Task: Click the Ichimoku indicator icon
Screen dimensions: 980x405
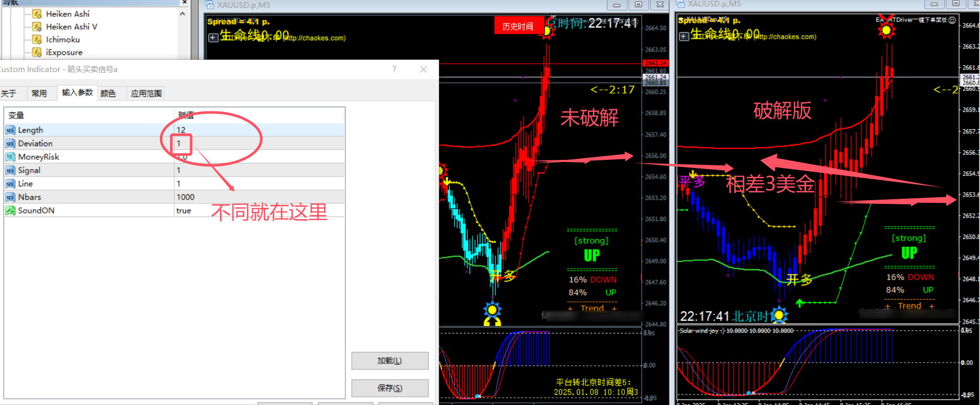Action: pyautogui.click(x=37, y=39)
